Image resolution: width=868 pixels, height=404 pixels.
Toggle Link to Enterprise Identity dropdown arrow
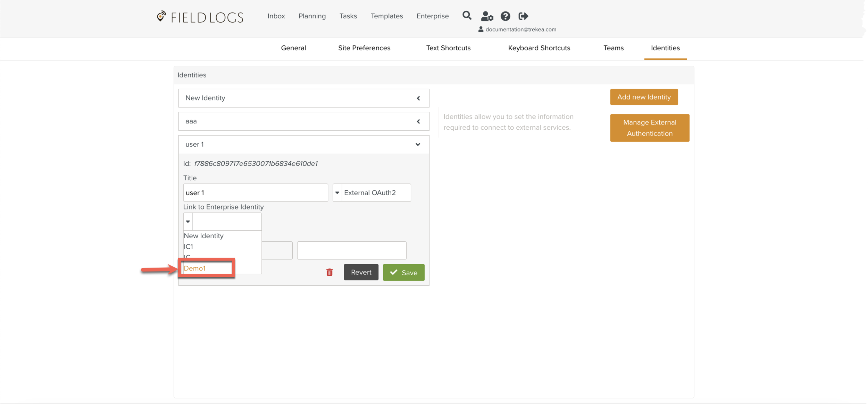click(x=188, y=221)
